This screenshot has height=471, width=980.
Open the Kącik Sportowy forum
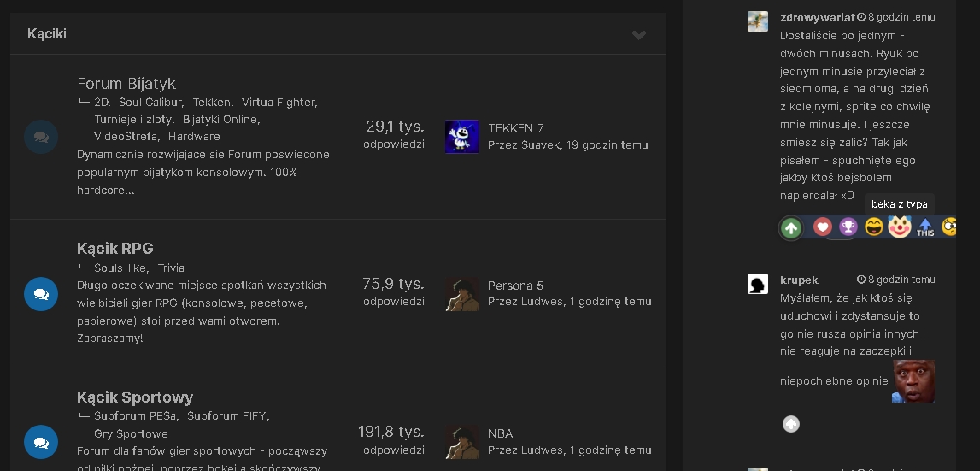(x=135, y=397)
